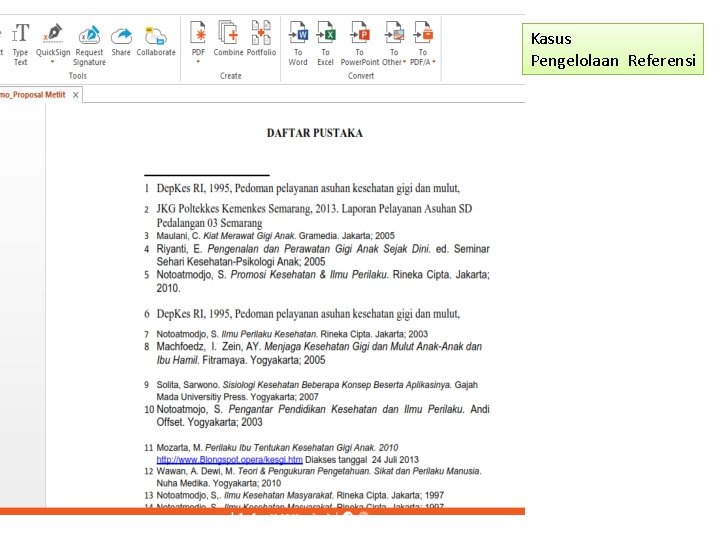Expand the To PDF/A dropdown arrow

click(x=433, y=62)
